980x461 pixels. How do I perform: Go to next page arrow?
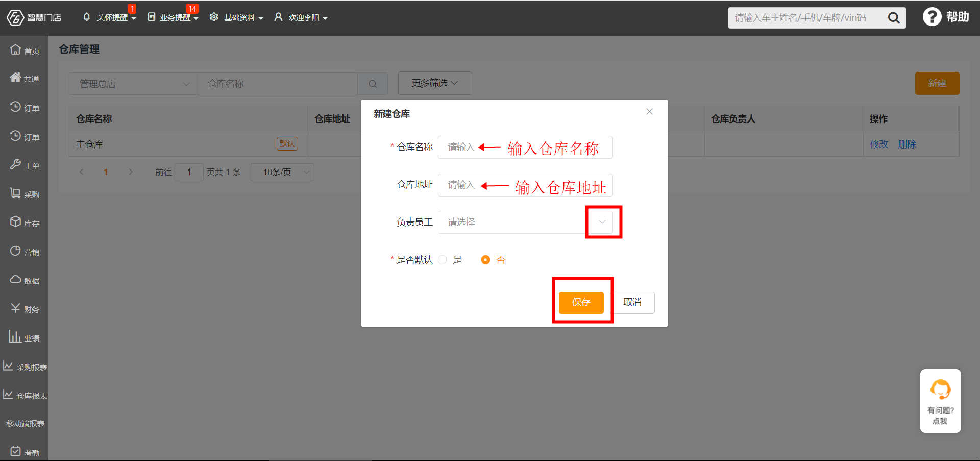pyautogui.click(x=131, y=172)
